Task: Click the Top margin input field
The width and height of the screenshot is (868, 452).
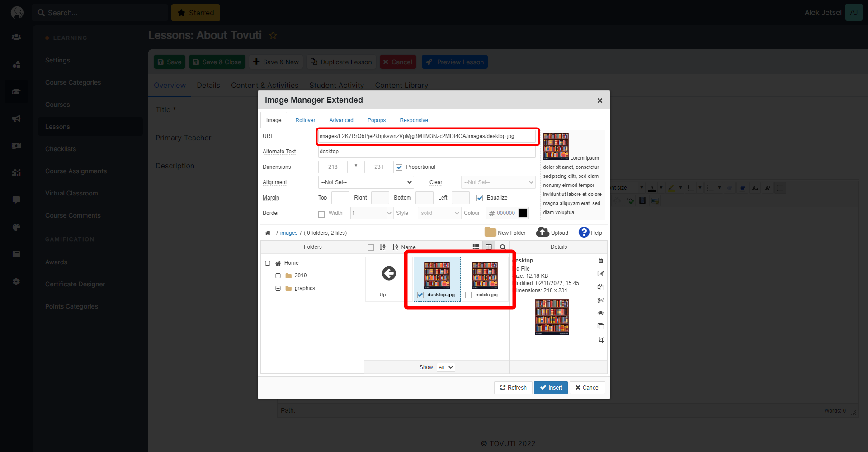Action: [x=340, y=198]
